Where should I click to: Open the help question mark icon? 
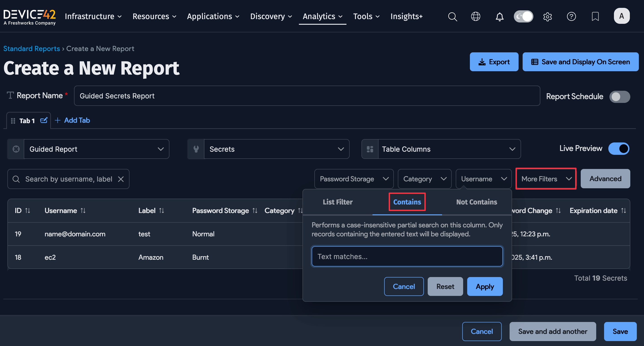coord(571,17)
